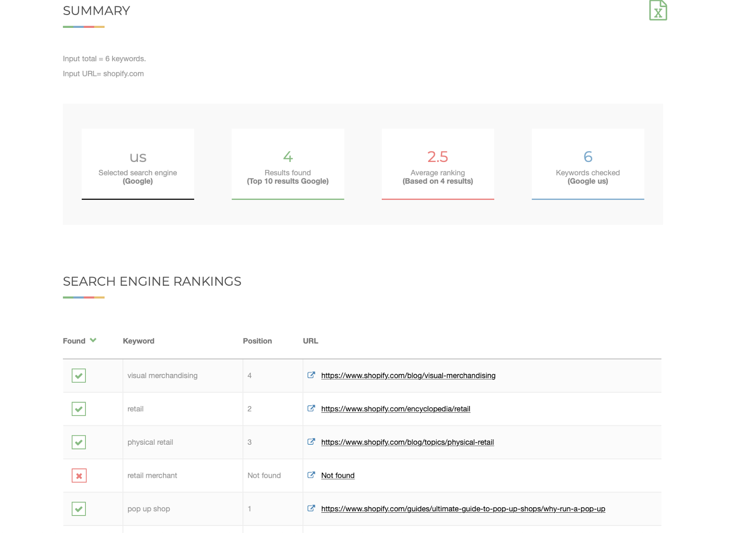This screenshot has height=533, width=756.
Task: Click 'Not found' position for retail merchant
Action: click(264, 475)
